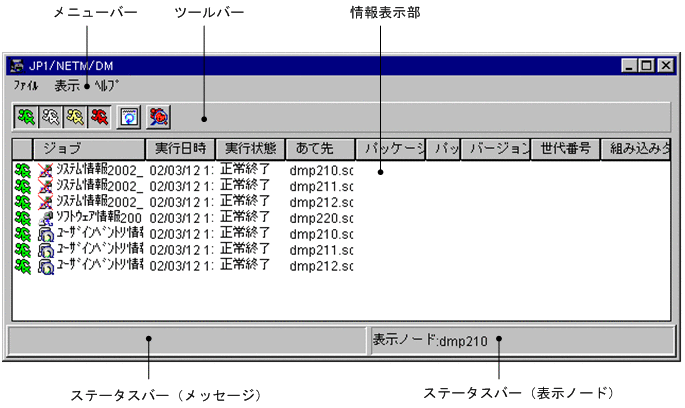Select システム情報2002_ job name for dmp210.sc

[100, 170]
